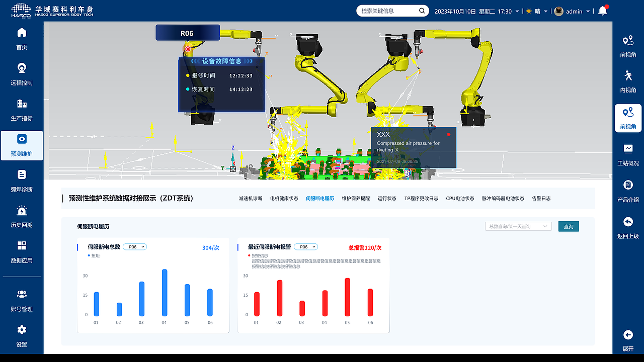The height and width of the screenshot is (362, 644).
Task: Click red fault marker on R06 robot
Action: point(188,49)
